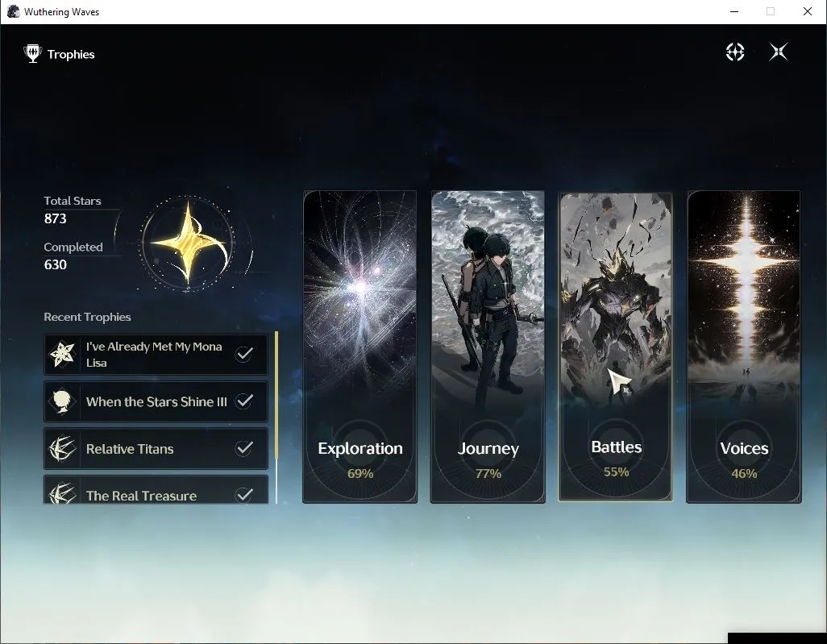Select the Exploration label
This screenshot has width=827, height=644.
[x=360, y=448]
